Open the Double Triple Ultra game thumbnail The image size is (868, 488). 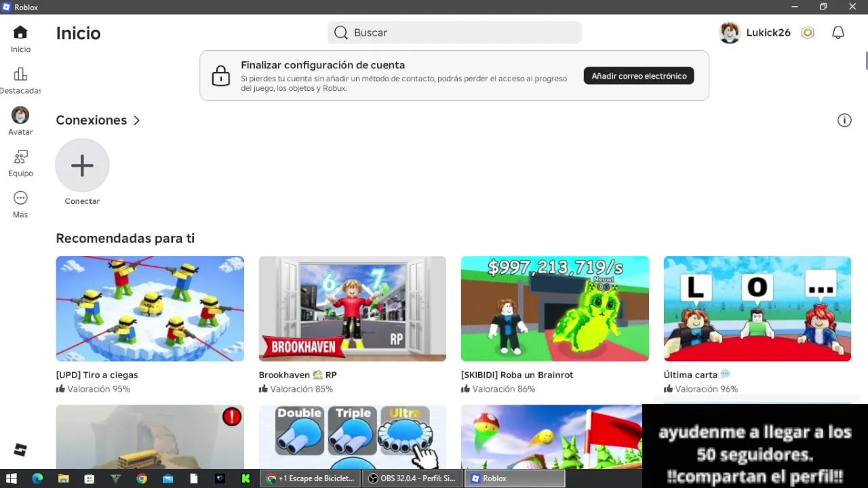(352, 437)
